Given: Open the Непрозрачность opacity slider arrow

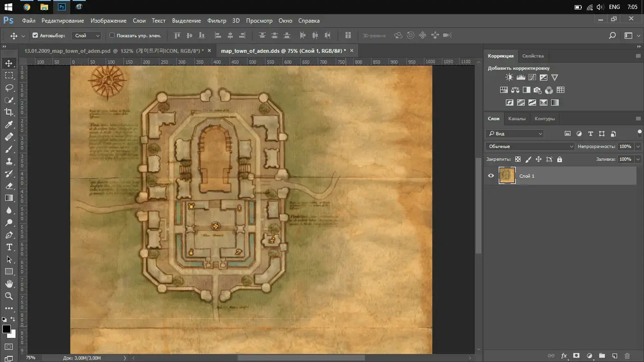Looking at the screenshot, I should [638, 147].
